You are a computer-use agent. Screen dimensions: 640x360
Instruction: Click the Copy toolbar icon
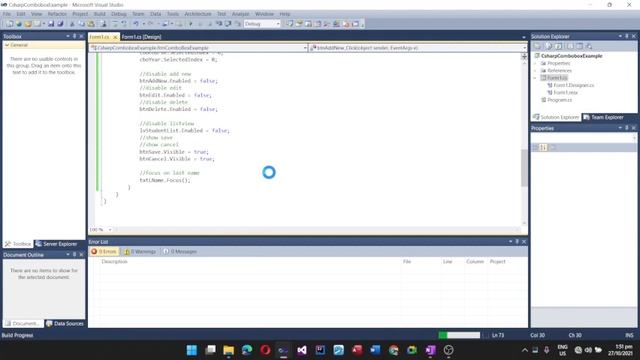[81, 24]
